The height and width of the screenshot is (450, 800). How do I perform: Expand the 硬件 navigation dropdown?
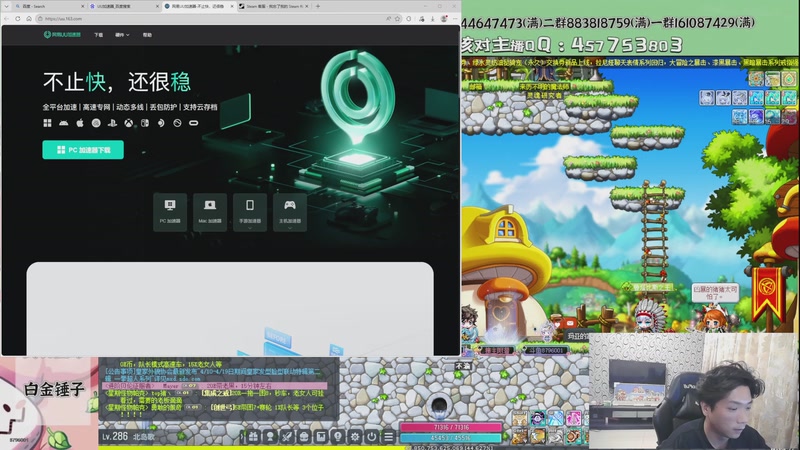pos(122,35)
